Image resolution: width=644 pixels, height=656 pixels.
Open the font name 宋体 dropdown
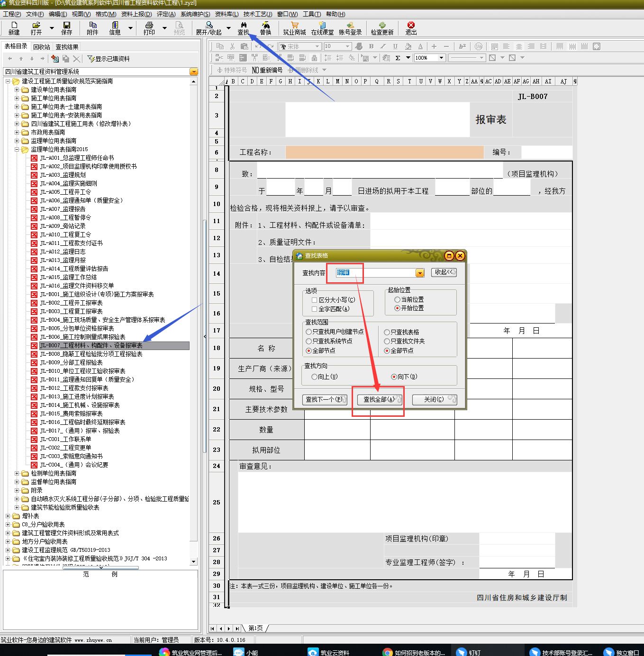(317, 46)
